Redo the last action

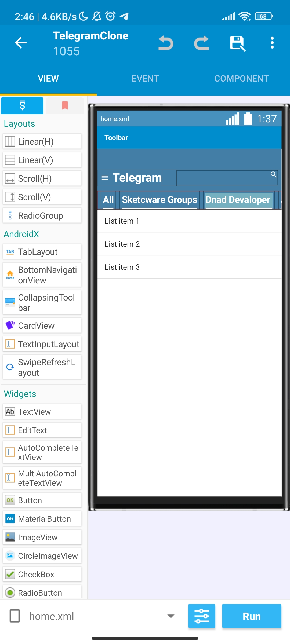click(201, 43)
